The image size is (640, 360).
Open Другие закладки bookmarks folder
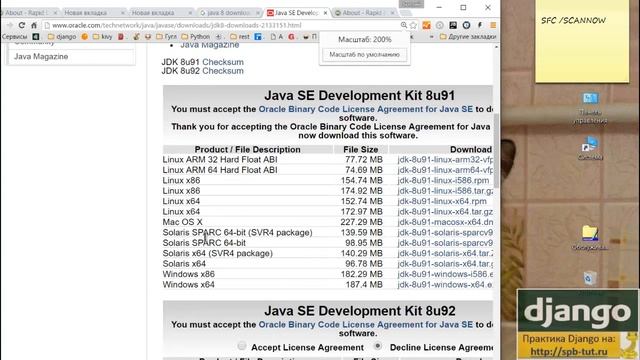[468, 37]
